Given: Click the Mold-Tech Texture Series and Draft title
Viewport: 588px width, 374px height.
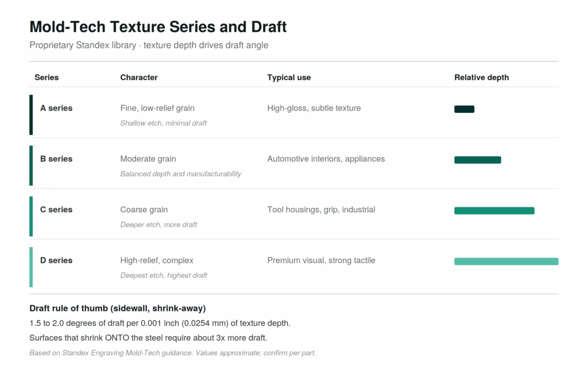Looking at the screenshot, I should [x=158, y=27].
